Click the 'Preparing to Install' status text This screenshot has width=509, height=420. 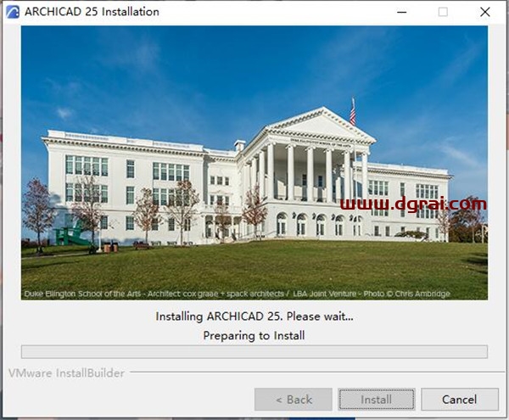pyautogui.click(x=254, y=335)
